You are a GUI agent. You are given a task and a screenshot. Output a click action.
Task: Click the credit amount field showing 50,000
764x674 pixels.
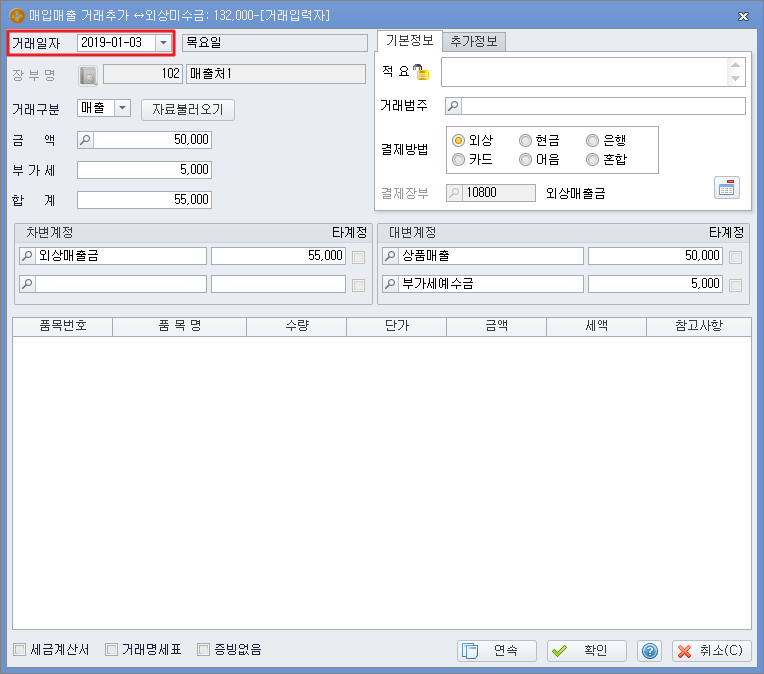click(x=655, y=256)
